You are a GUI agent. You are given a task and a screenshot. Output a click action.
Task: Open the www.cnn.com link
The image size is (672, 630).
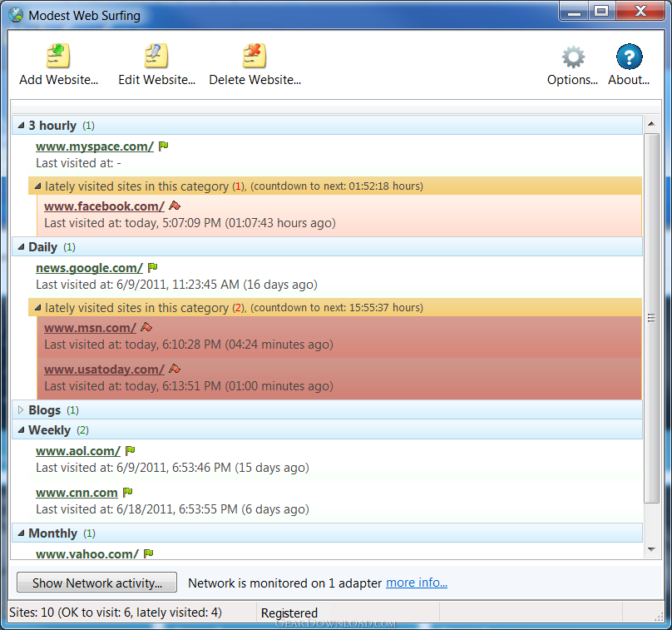(x=77, y=493)
